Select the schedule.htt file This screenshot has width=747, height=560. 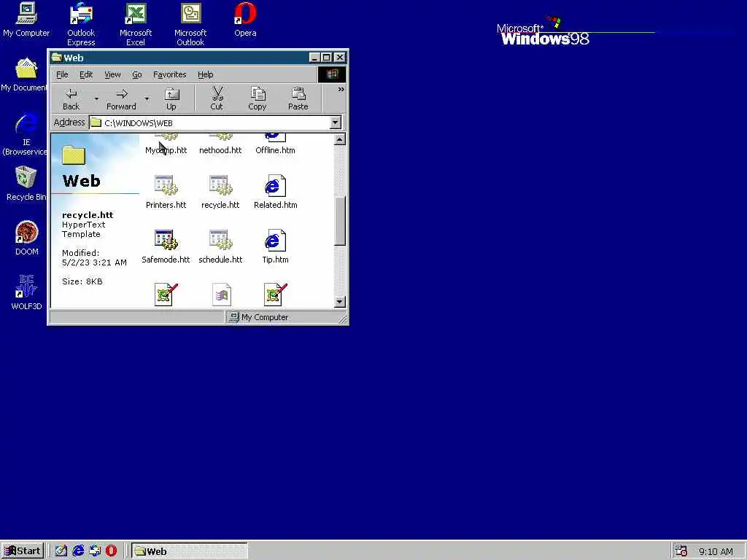[x=220, y=247]
